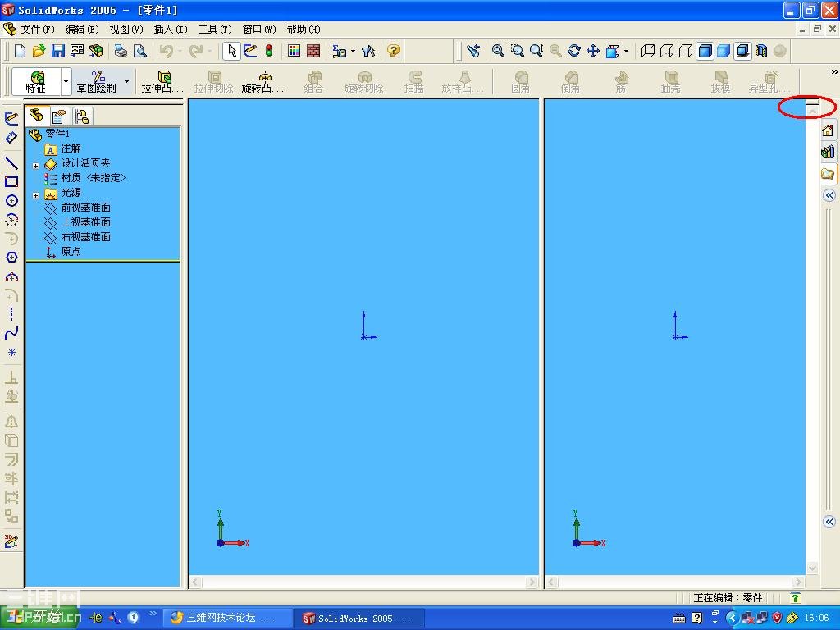This screenshot has width=840, height=630.
Task: Select the Rectangle sketch tool
Action: click(11, 181)
